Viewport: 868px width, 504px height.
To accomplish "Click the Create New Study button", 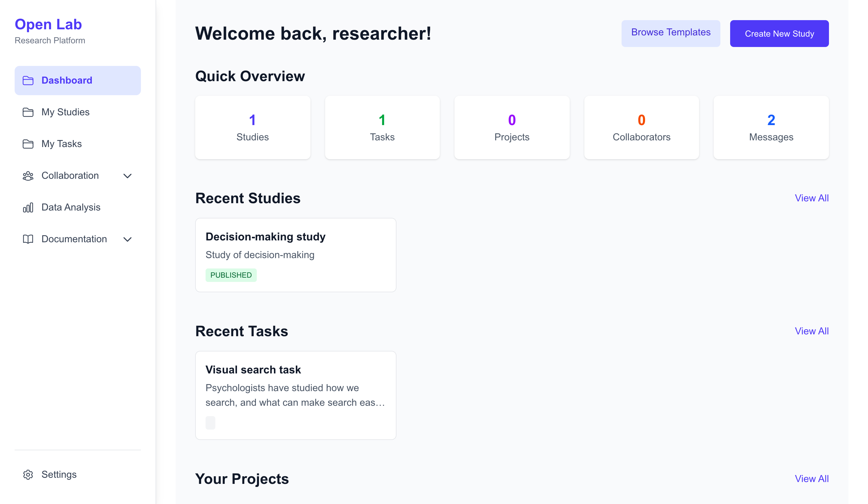I will pos(780,34).
